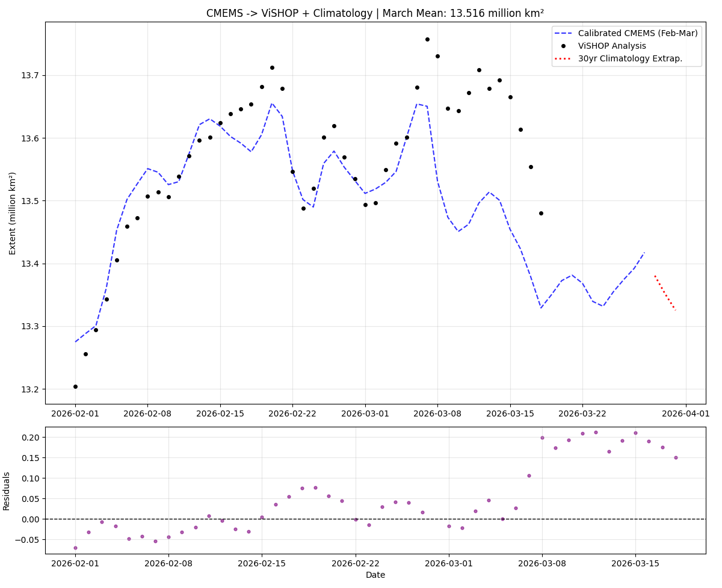Click the first purple residual point at left
722x588 pixels.
coord(75,548)
